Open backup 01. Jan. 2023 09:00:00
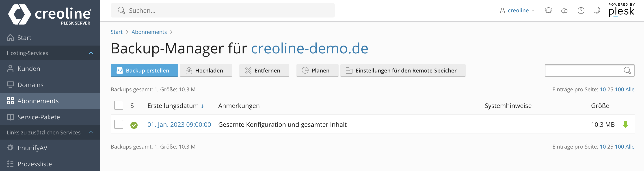The image size is (644, 171). [x=179, y=124]
